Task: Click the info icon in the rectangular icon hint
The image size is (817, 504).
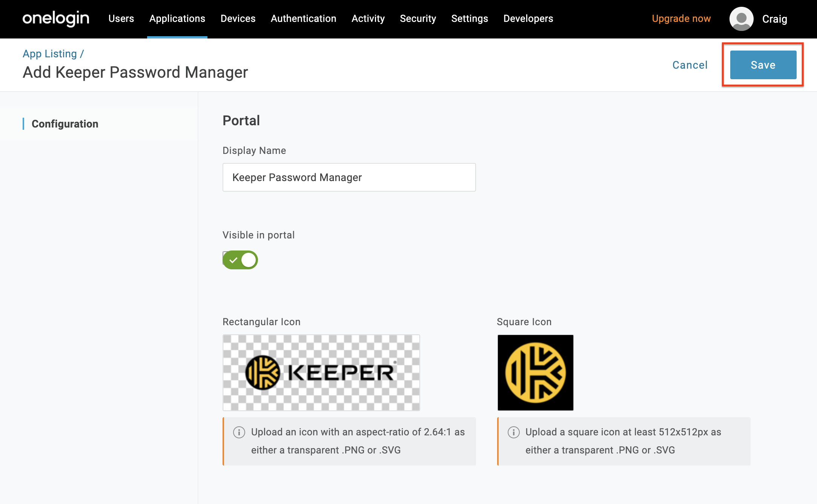Action: pos(239,432)
